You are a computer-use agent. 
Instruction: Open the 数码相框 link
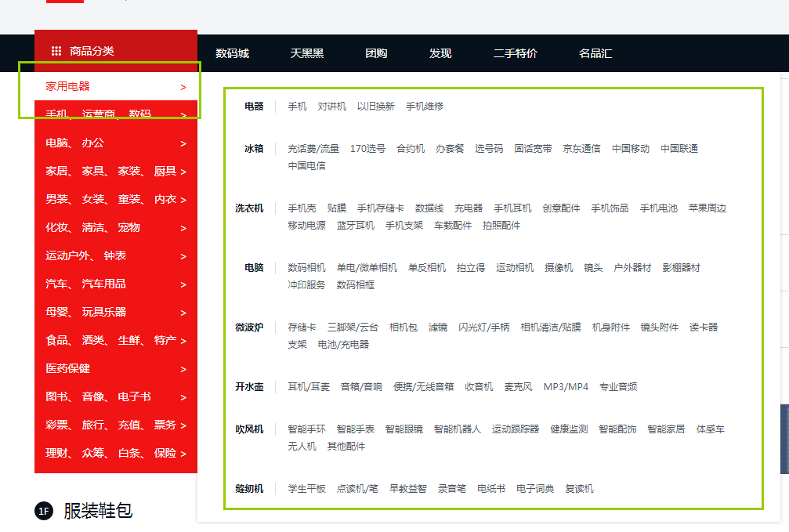point(355,285)
